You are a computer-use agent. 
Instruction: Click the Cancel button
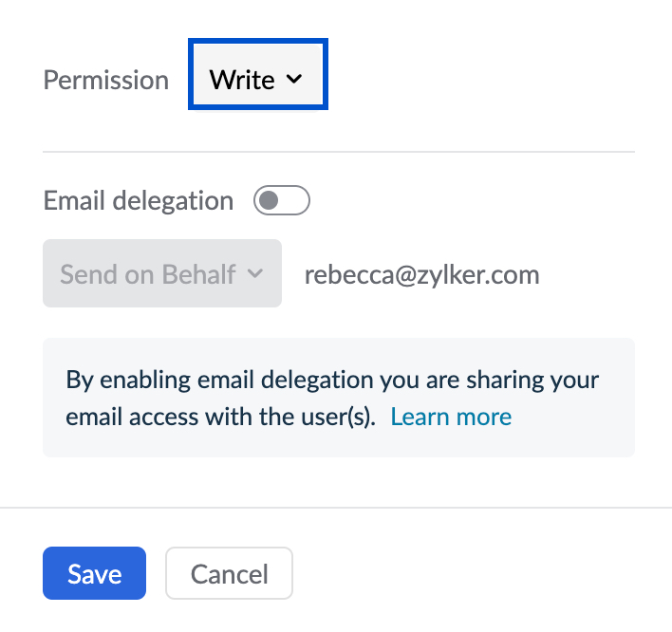pyautogui.click(x=229, y=573)
